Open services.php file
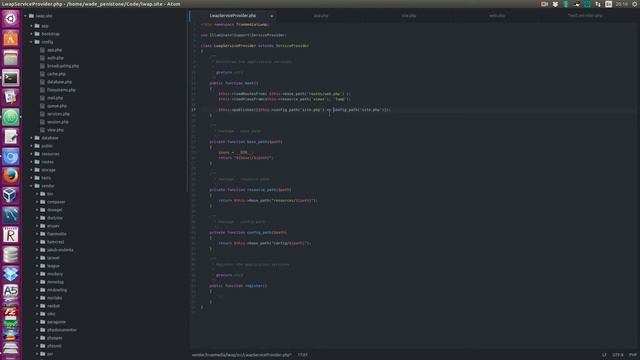This screenshot has height=360, width=640. 58,114
